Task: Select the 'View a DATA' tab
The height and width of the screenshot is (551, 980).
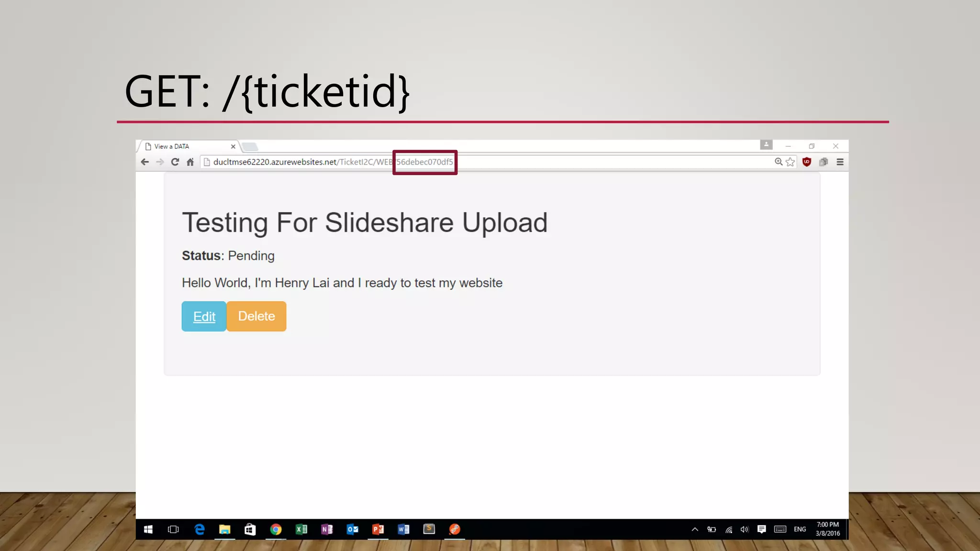Action: point(189,146)
